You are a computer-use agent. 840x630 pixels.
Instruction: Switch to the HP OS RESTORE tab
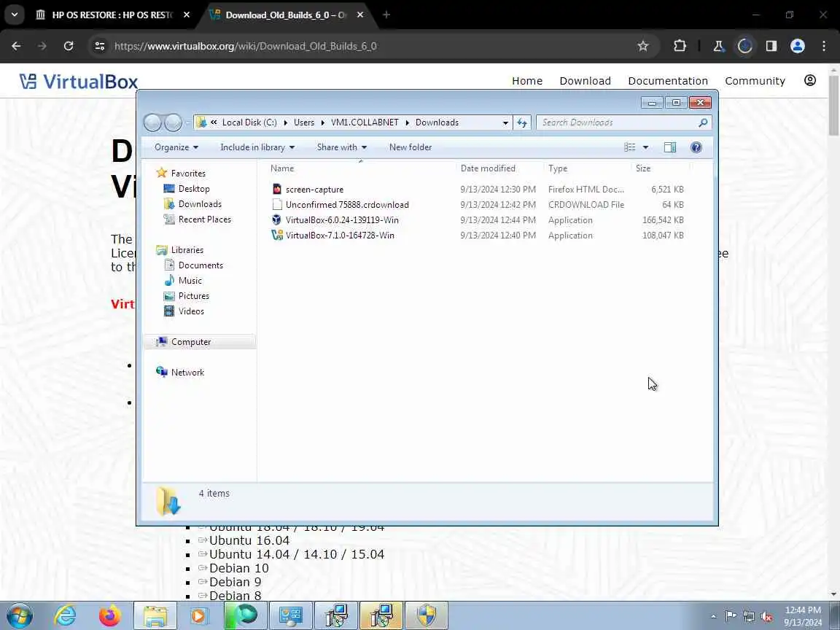tap(112, 15)
